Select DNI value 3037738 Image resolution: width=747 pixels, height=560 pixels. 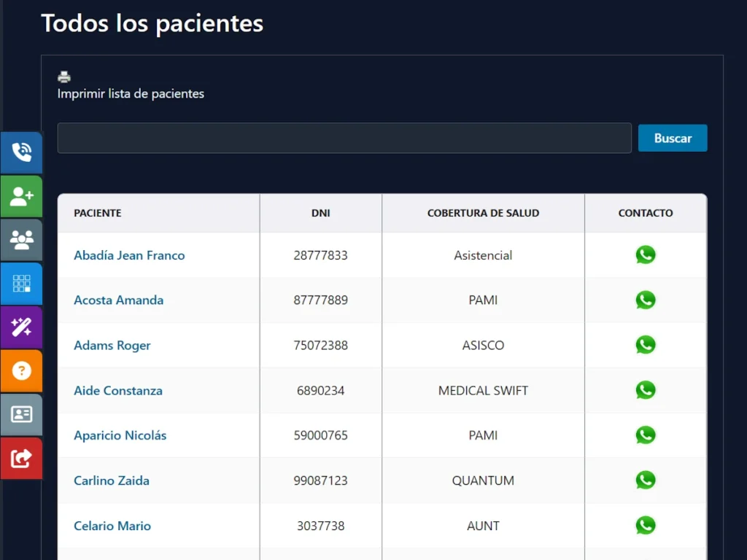coord(321,526)
